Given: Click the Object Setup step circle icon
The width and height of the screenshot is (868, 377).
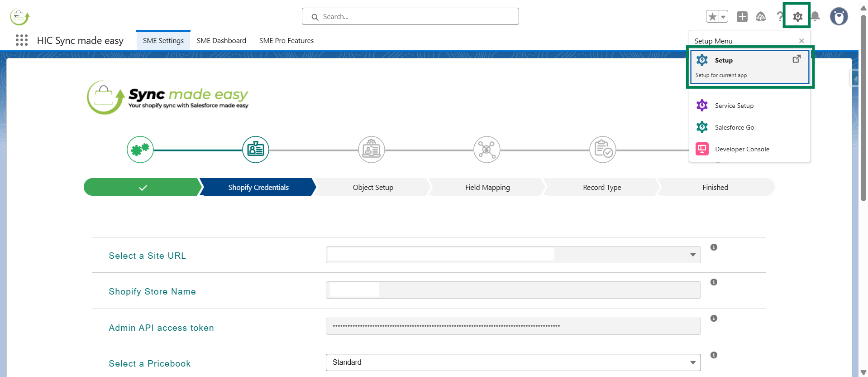Looking at the screenshot, I should tap(371, 150).
